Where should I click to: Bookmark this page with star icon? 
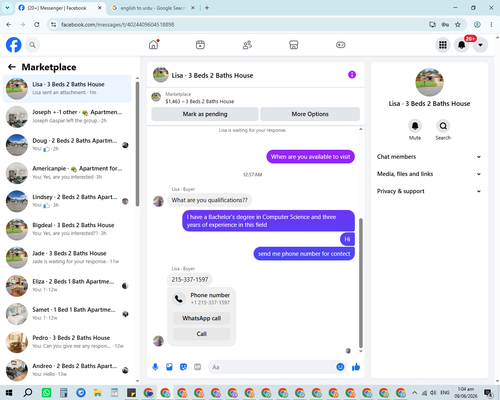click(x=458, y=24)
